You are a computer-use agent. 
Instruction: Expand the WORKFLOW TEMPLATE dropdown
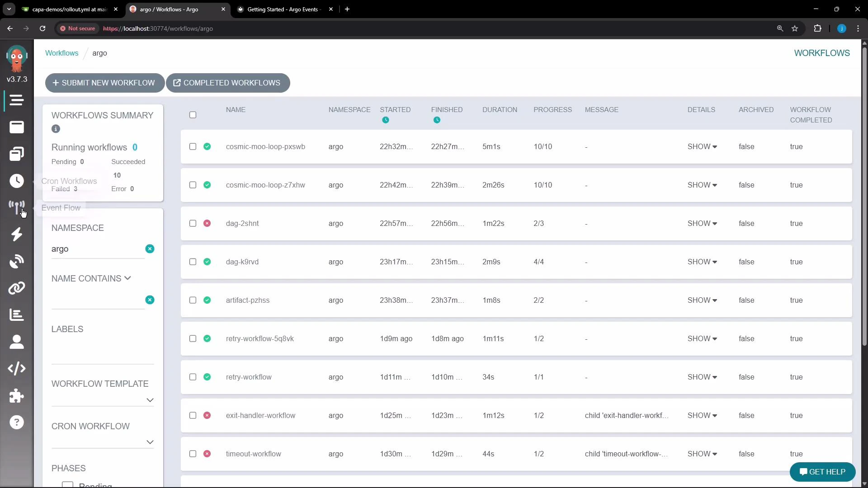(x=150, y=400)
